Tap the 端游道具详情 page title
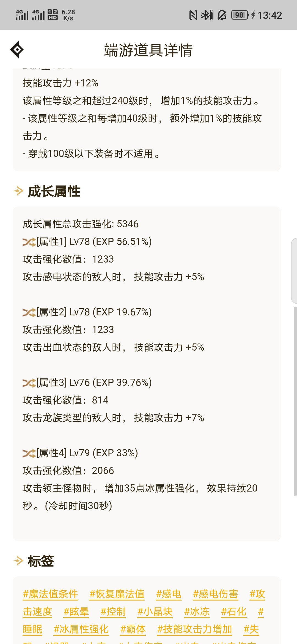Viewport: 297px width, 644px height. [148, 50]
